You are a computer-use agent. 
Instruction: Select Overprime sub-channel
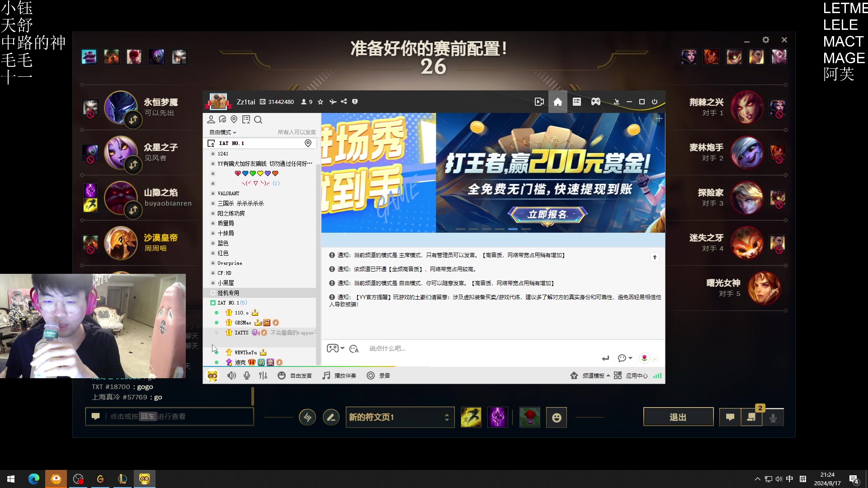pyautogui.click(x=230, y=263)
